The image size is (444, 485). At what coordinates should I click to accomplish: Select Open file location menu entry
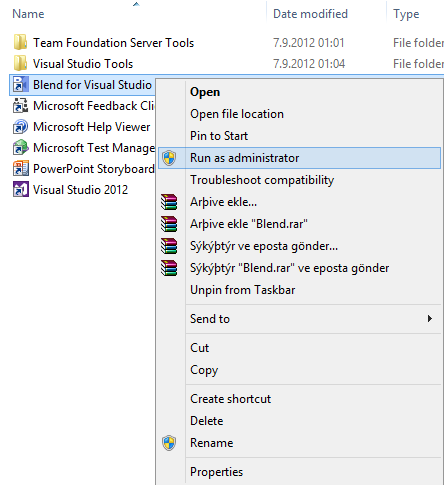pyautogui.click(x=237, y=114)
